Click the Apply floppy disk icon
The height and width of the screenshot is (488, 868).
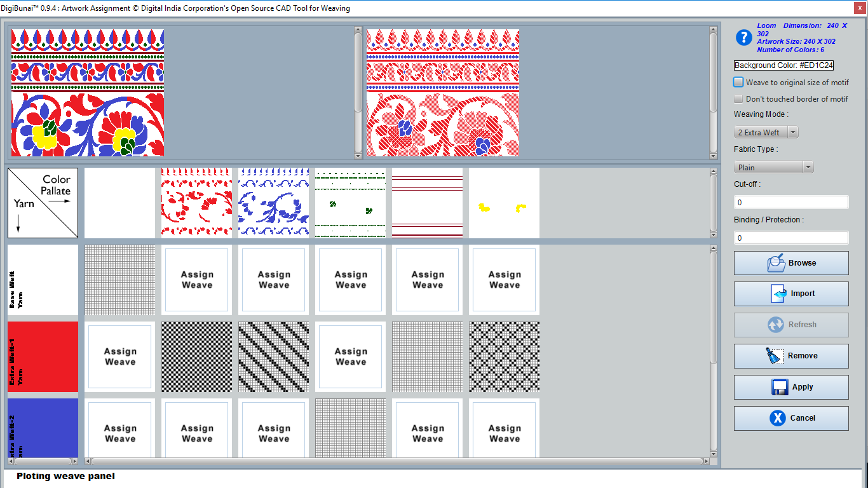coord(780,387)
